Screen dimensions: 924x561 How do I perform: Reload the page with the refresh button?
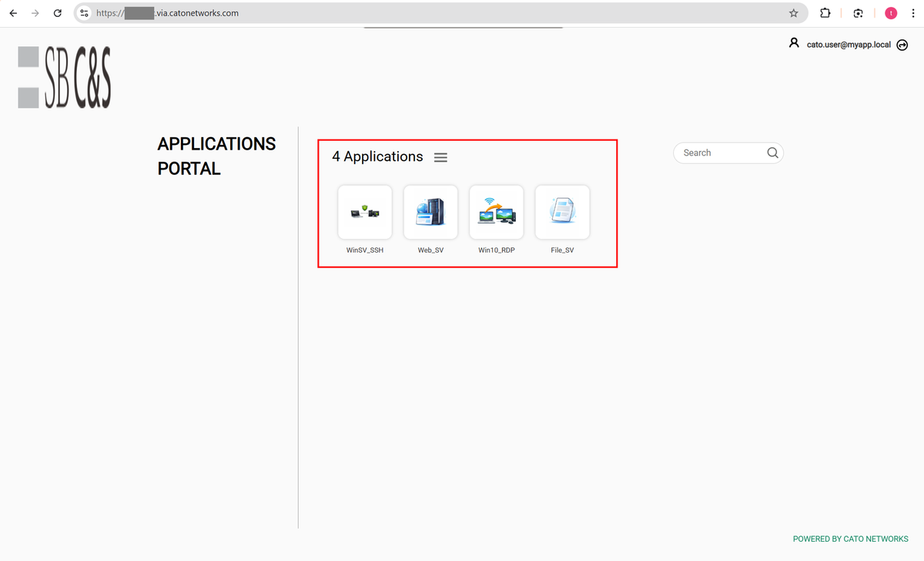click(x=57, y=13)
